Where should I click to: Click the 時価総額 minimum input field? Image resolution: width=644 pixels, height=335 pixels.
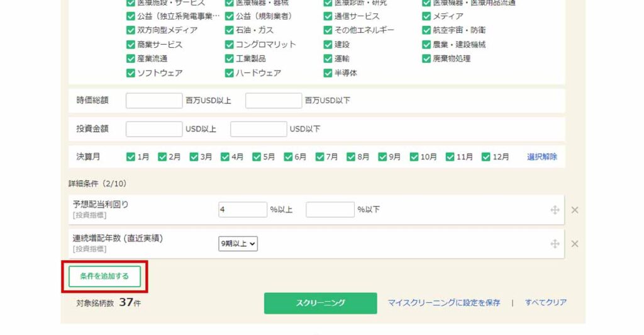click(154, 101)
